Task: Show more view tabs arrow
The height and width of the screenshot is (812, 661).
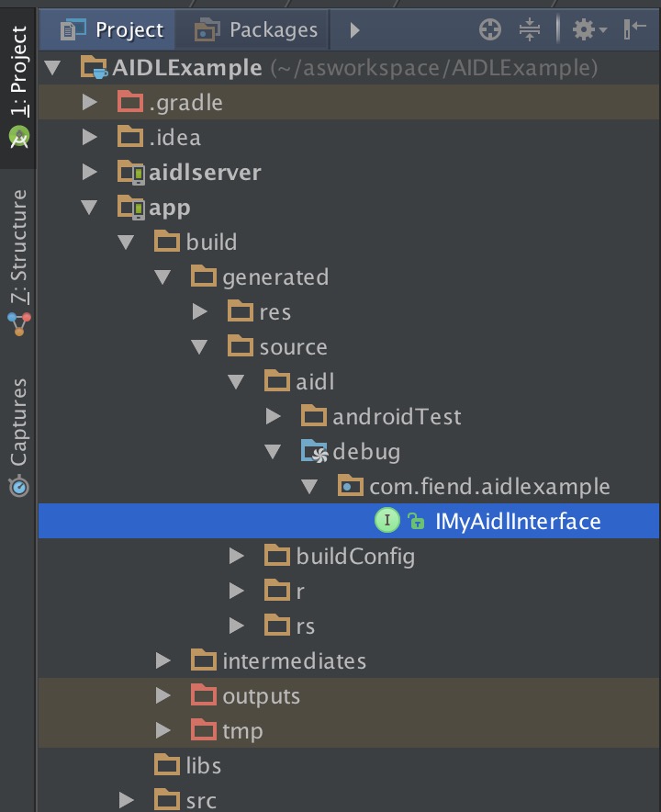Action: coord(355,30)
